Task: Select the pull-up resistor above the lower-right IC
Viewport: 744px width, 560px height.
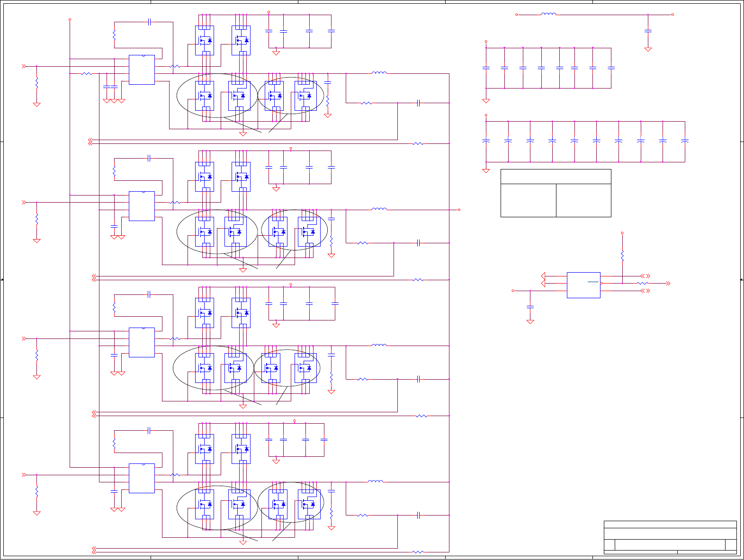Action: [x=622, y=256]
